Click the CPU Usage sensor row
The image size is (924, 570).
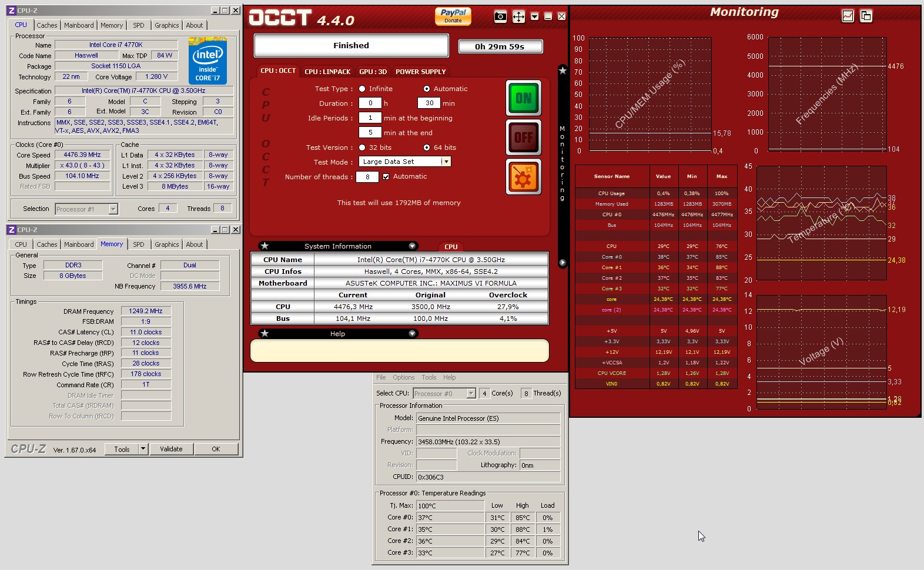(656, 193)
